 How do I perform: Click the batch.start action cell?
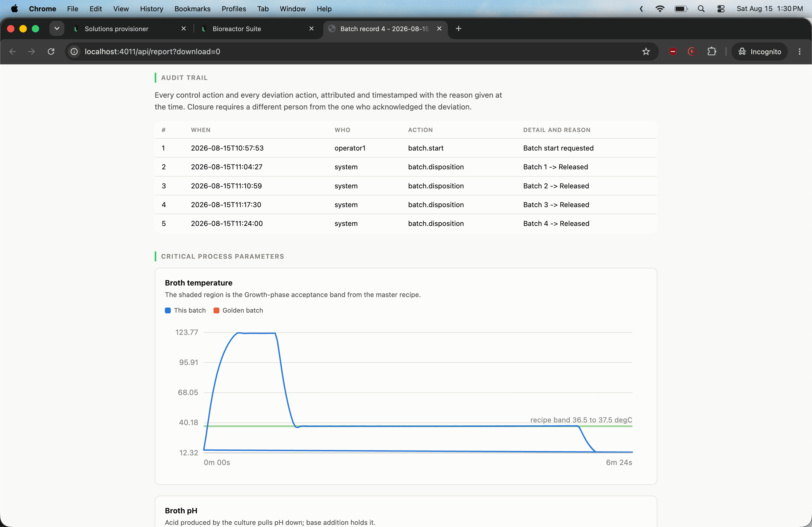426,148
